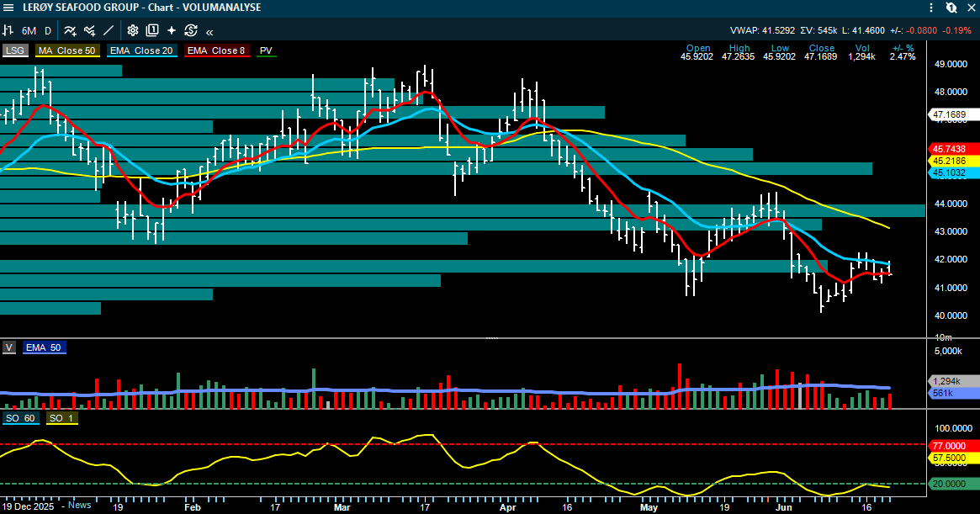Click the Open 45.9202 value

pos(697,57)
